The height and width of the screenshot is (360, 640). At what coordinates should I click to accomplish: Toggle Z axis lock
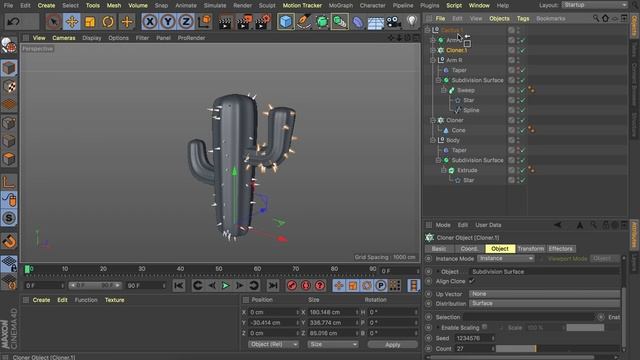[x=186, y=21]
